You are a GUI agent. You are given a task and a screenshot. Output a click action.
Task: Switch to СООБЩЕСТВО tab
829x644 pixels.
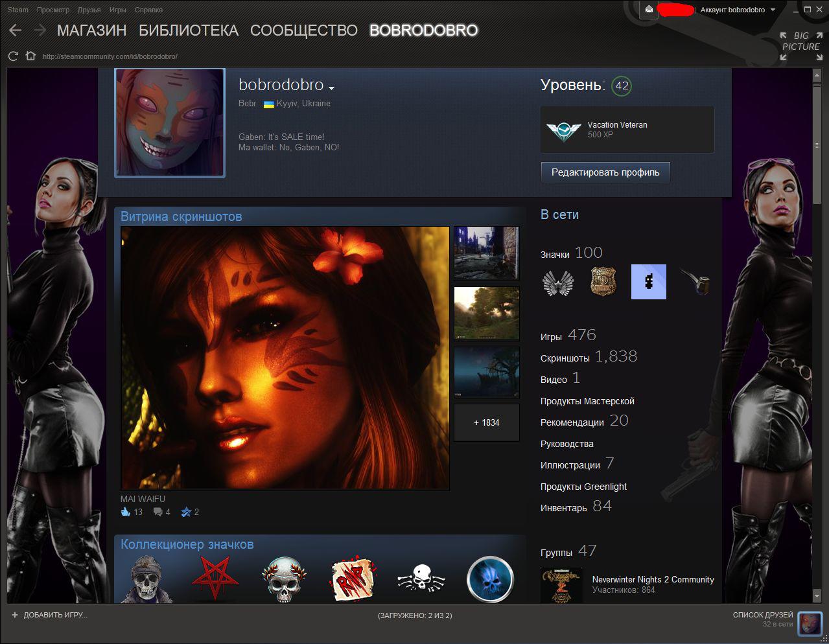(x=303, y=30)
